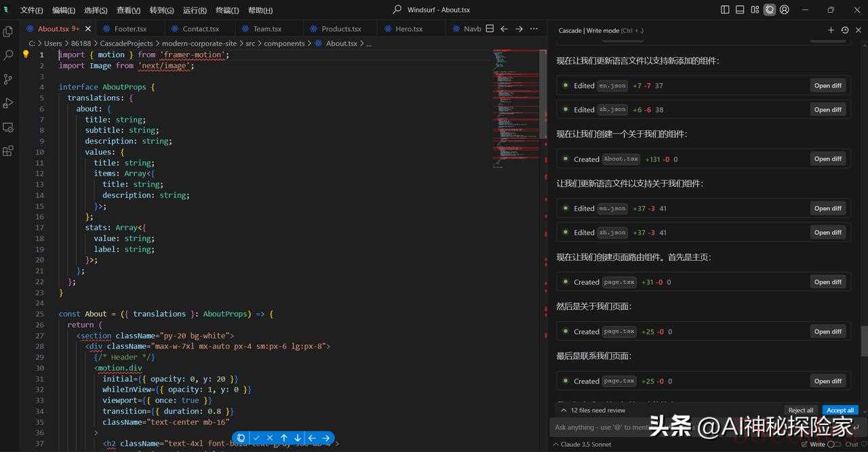Start a new Cascade conversation with plus icon

click(x=831, y=30)
